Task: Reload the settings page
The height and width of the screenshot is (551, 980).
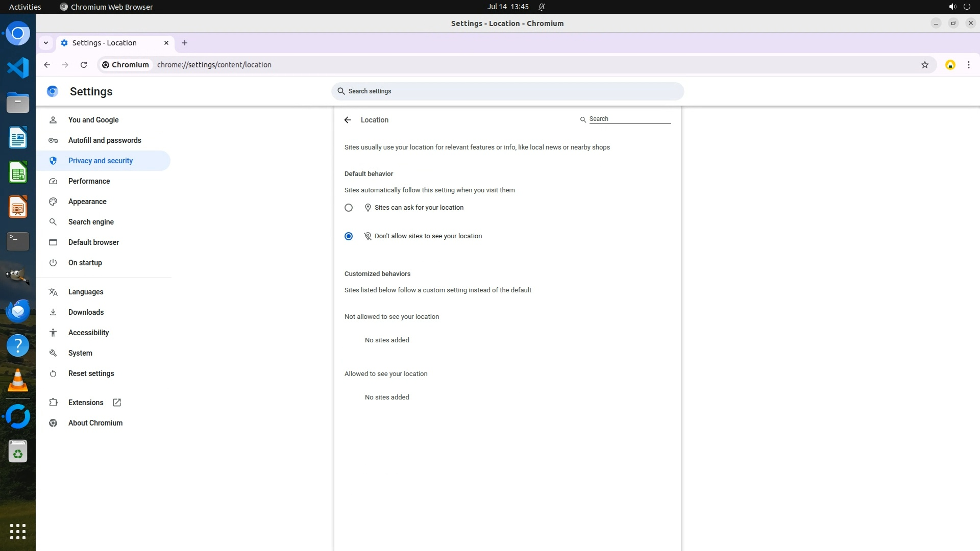Action: coord(84,65)
